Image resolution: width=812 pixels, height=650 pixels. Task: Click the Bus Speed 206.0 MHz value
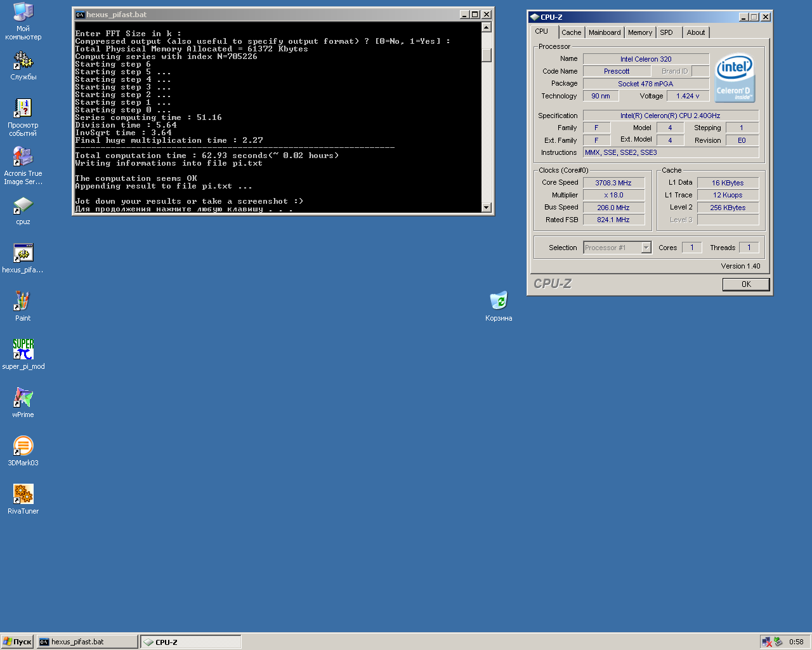tap(613, 208)
